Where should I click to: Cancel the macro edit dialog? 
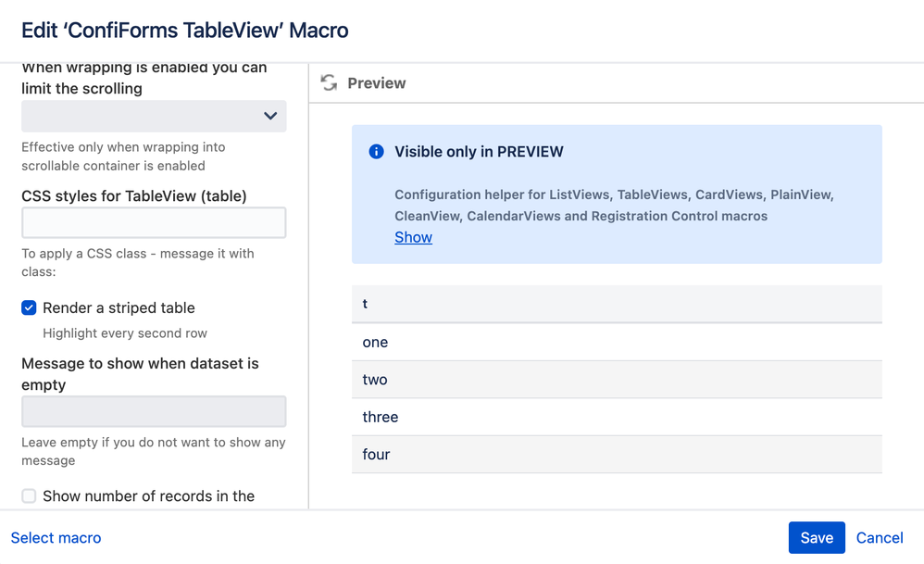[880, 538]
